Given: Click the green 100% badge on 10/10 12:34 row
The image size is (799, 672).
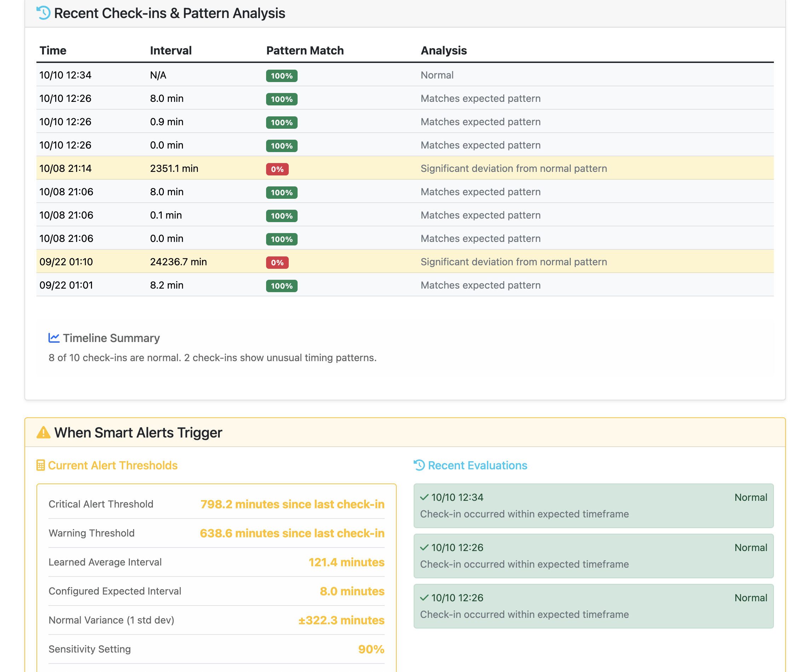Looking at the screenshot, I should [x=281, y=75].
